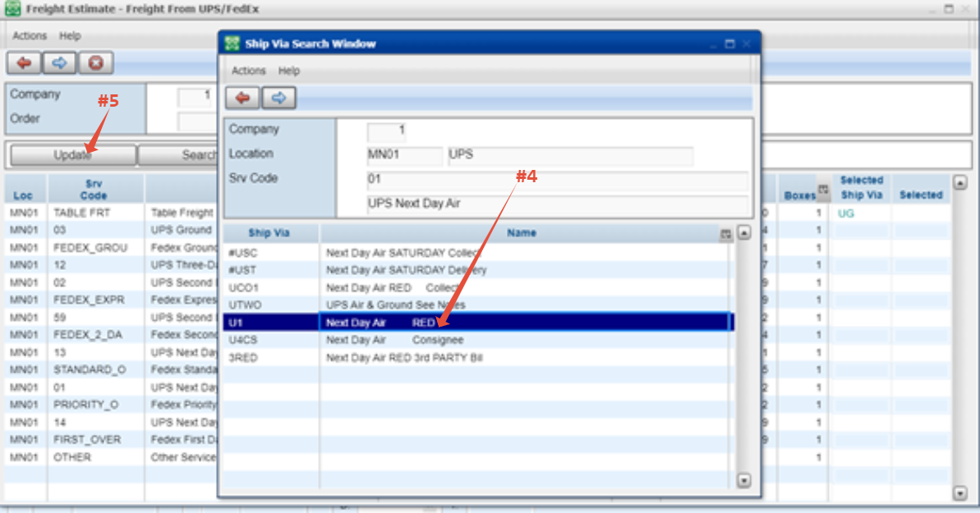Click UPS Next Day Air description field
The image size is (980, 513).
point(558,204)
